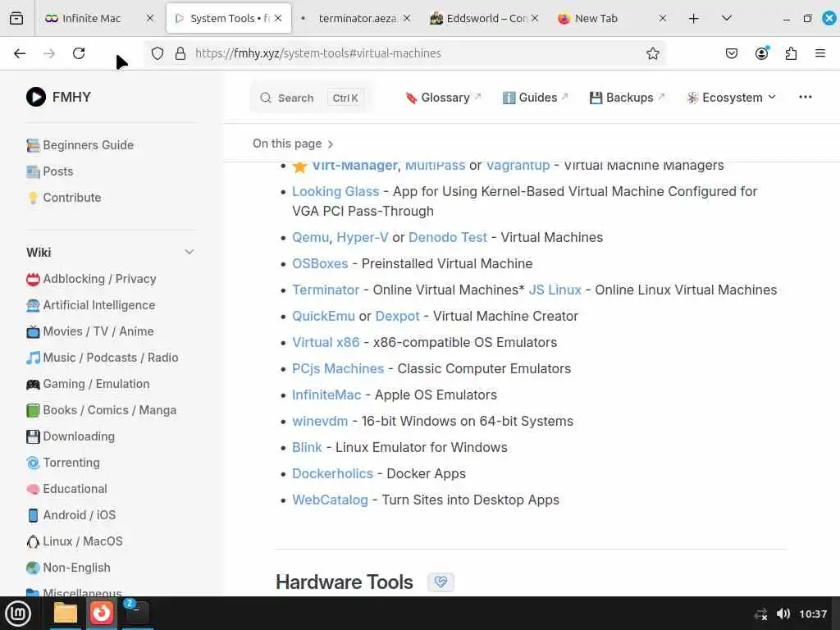Open Posts in the sidebar

(x=49, y=171)
